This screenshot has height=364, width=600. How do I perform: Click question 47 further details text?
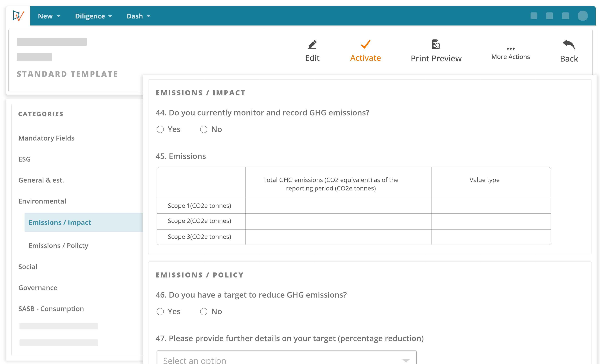click(290, 339)
